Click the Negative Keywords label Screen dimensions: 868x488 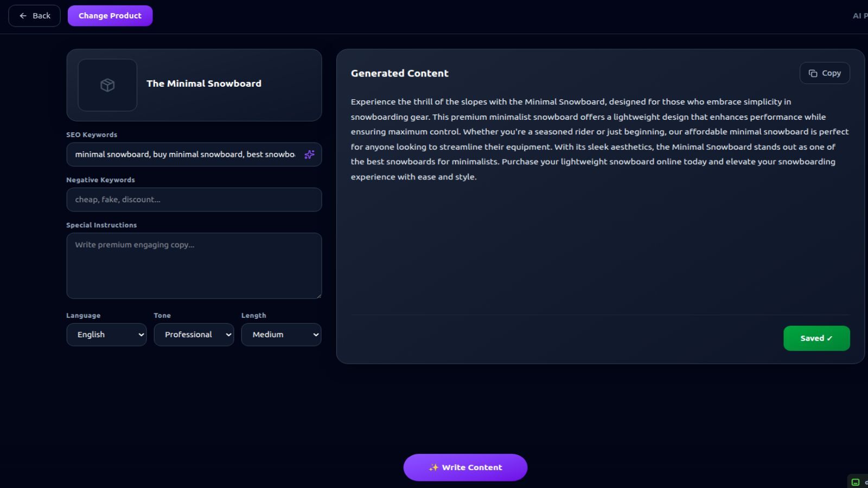click(x=100, y=180)
